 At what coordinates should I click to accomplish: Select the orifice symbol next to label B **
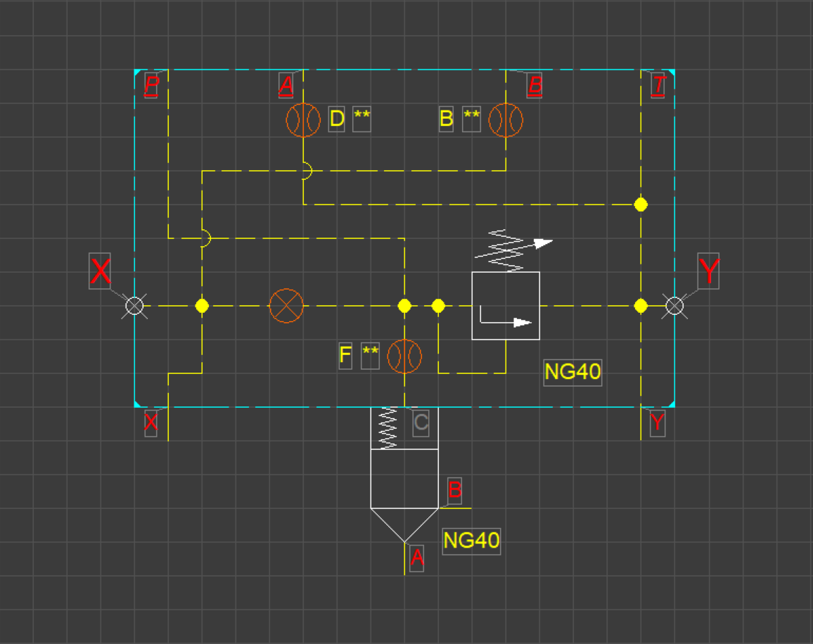506,120
